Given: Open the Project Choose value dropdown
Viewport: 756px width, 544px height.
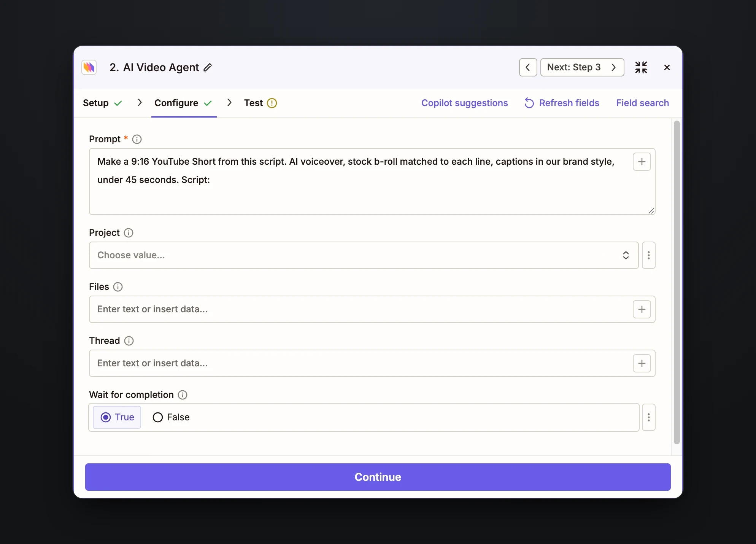Looking at the screenshot, I should click(x=364, y=255).
